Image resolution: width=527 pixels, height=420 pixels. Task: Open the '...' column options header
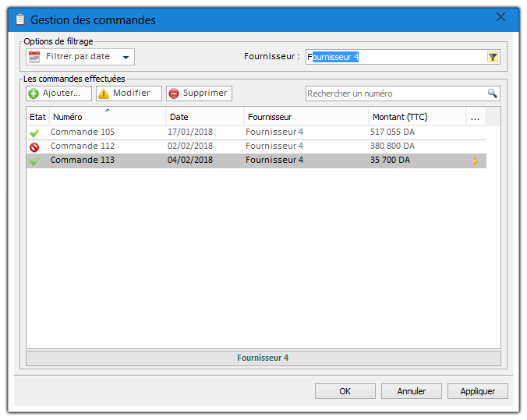pos(475,117)
